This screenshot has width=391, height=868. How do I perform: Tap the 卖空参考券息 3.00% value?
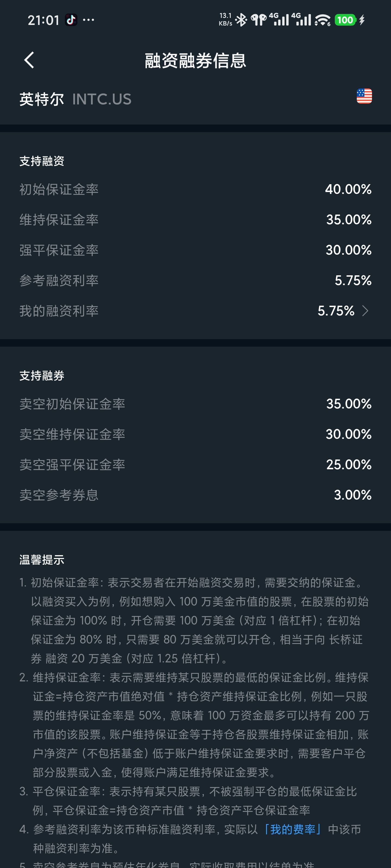[352, 495]
